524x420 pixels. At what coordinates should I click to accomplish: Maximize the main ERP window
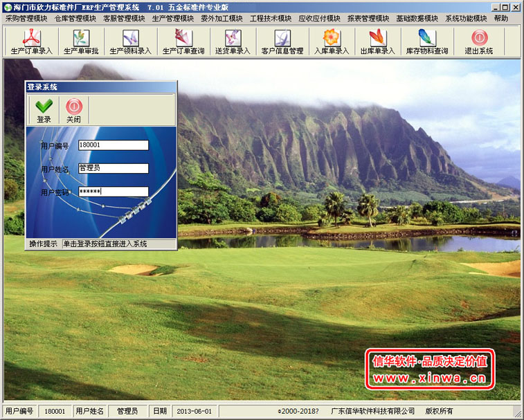505,8
